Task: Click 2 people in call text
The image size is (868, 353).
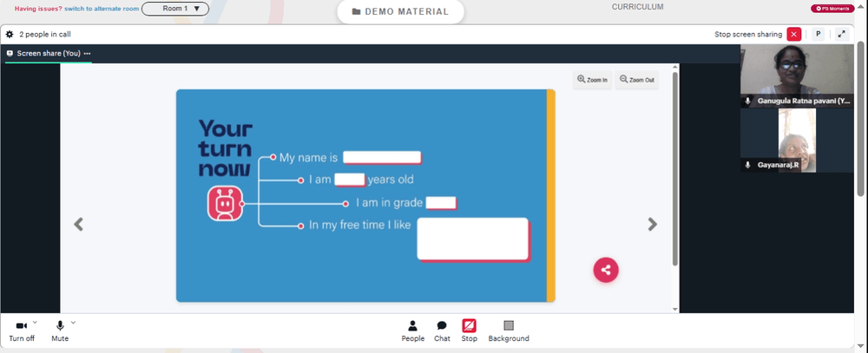Action: 45,35
